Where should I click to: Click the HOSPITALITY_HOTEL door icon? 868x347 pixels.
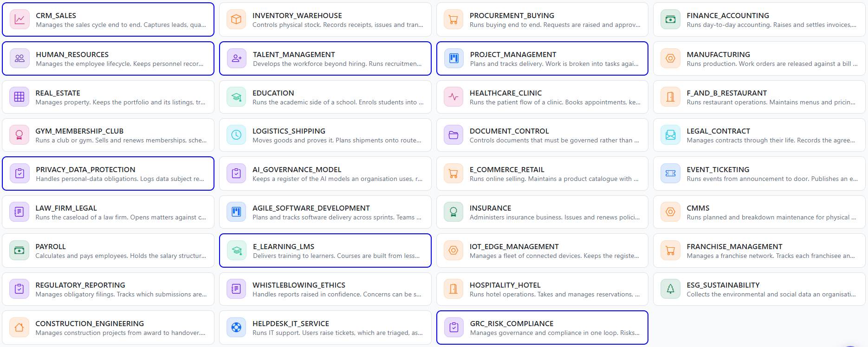pyautogui.click(x=453, y=289)
